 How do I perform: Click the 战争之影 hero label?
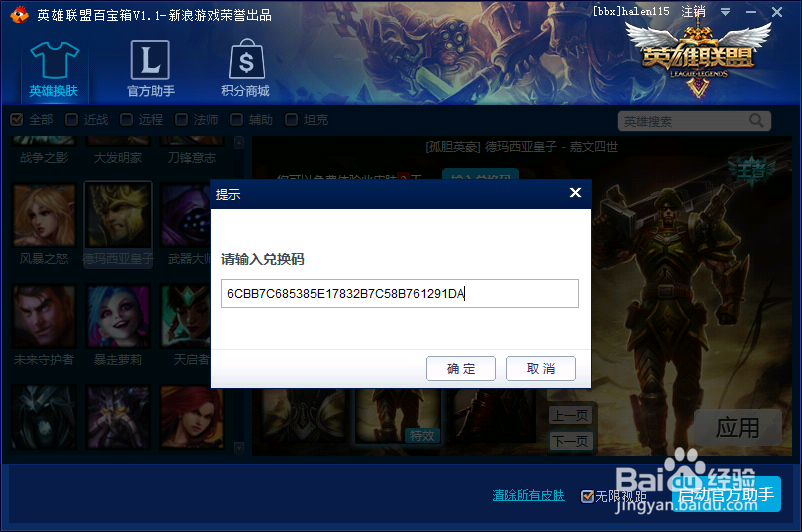point(44,158)
